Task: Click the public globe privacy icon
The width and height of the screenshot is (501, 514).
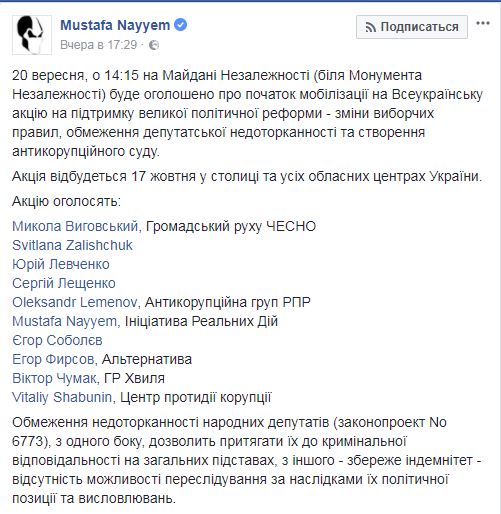Action: [x=154, y=45]
